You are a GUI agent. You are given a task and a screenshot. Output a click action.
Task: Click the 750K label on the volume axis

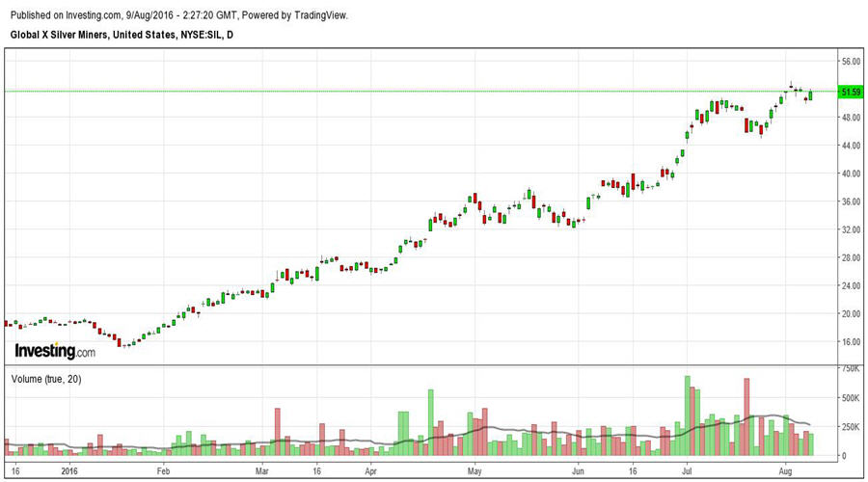(851, 369)
